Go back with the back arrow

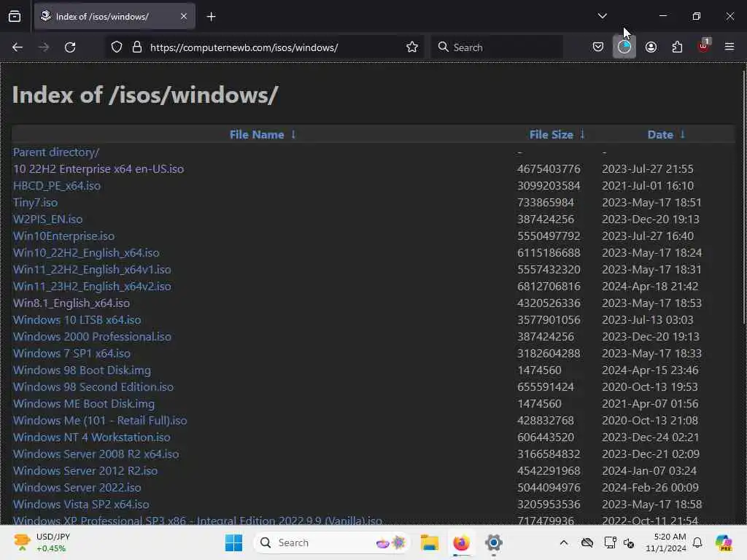[x=18, y=47]
